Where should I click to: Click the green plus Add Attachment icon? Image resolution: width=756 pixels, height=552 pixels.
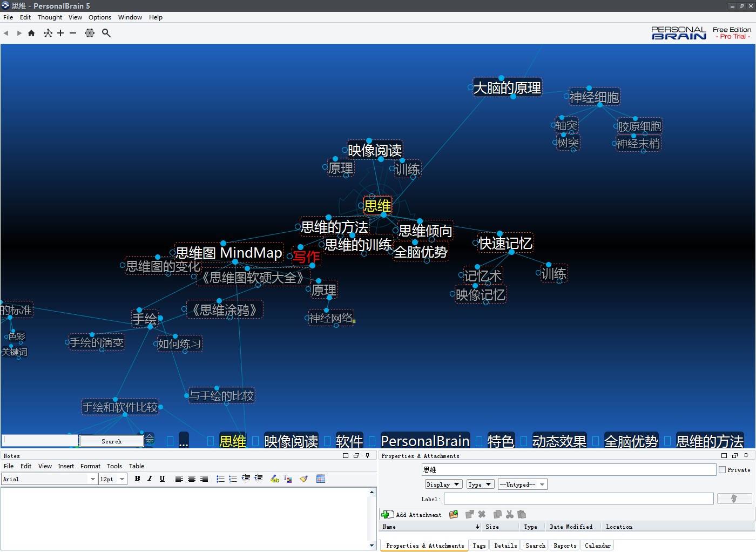point(387,515)
